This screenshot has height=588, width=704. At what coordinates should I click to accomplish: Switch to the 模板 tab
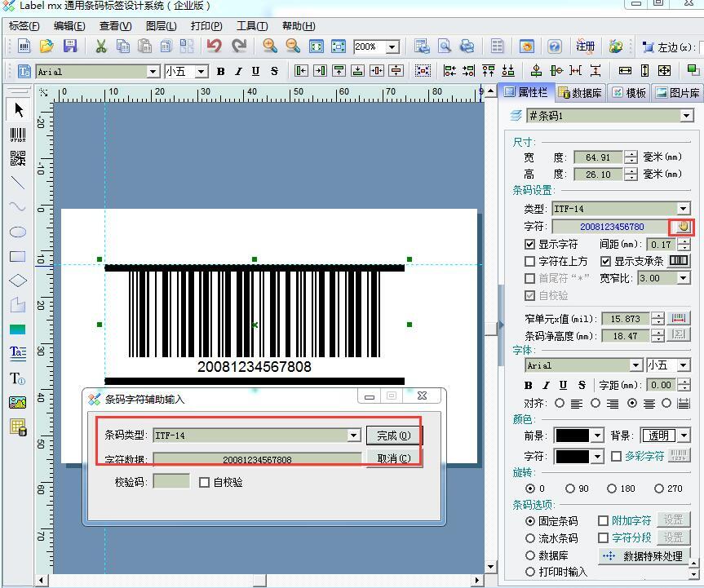(630, 93)
